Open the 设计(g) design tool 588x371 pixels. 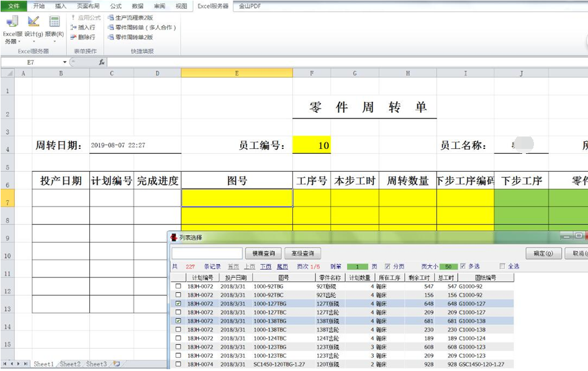34,22
